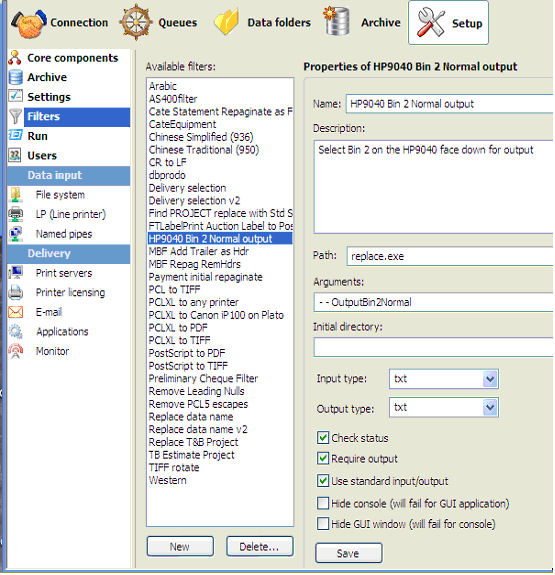Select the Setup tab
This screenshot has width=555, height=575.
point(448,23)
